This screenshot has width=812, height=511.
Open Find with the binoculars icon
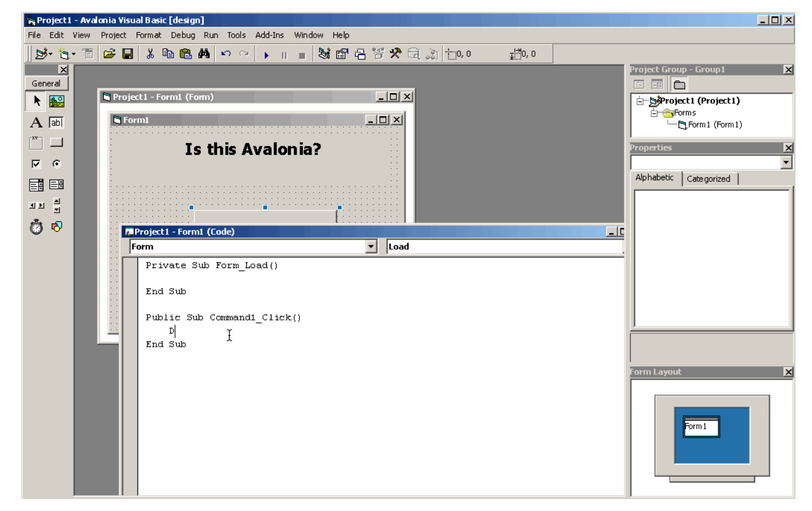(204, 54)
